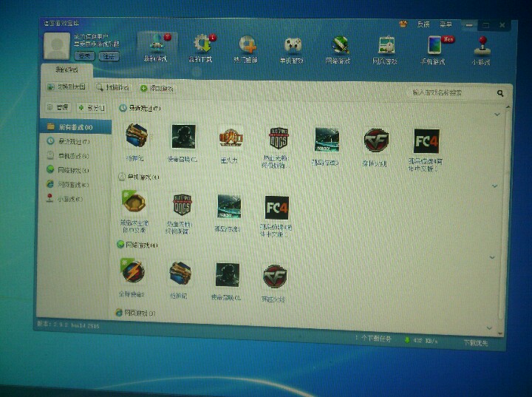Collapse the 网络游戏 section using its chevron
The height and width of the screenshot is (397, 532).
491,257
